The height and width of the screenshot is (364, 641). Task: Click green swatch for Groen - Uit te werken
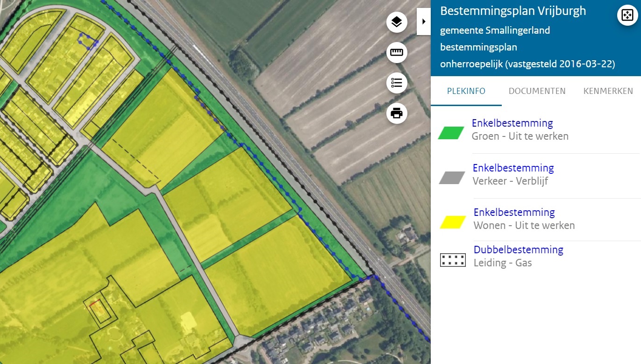[451, 133]
